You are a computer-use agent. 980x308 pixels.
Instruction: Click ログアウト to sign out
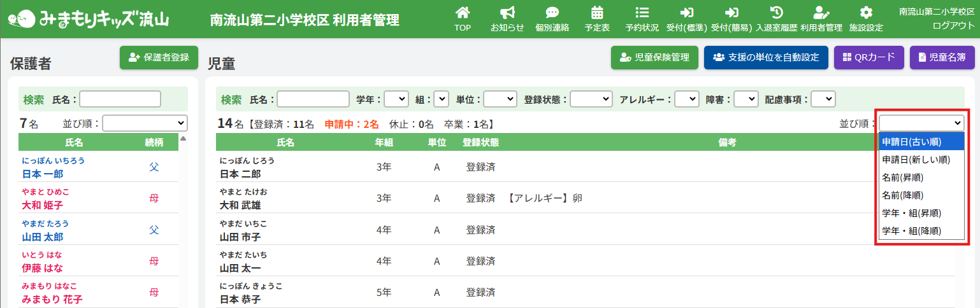[x=953, y=25]
